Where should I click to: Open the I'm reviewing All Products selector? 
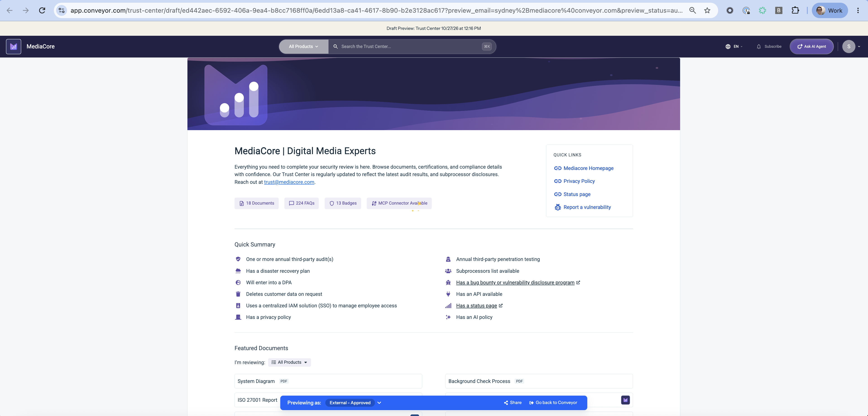(289, 362)
